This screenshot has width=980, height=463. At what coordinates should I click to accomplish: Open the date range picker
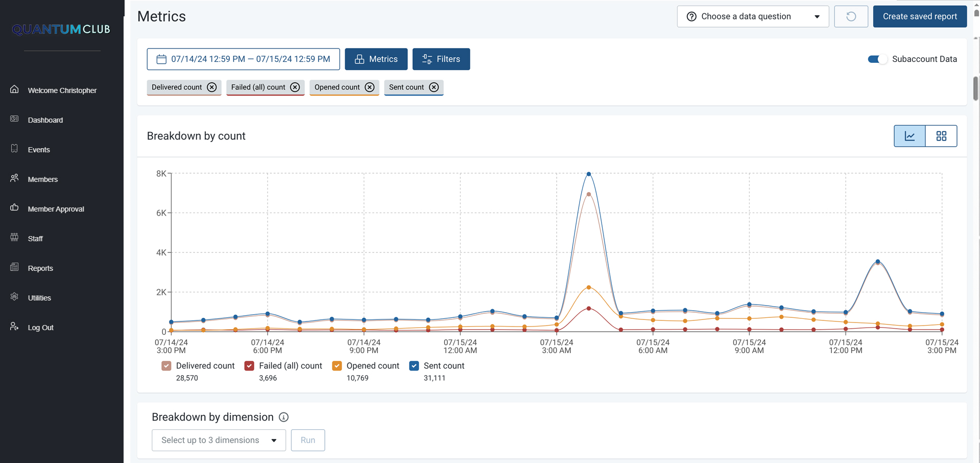click(243, 59)
